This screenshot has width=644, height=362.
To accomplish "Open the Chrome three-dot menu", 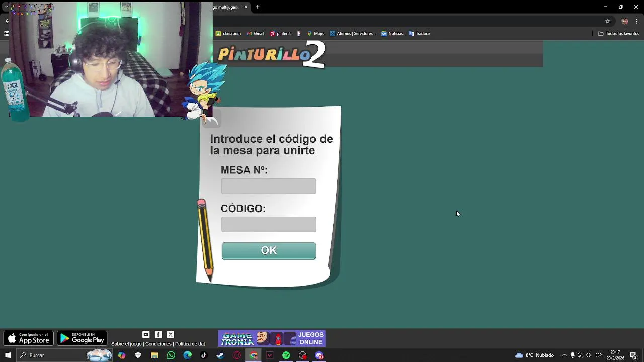I will pos(637,21).
